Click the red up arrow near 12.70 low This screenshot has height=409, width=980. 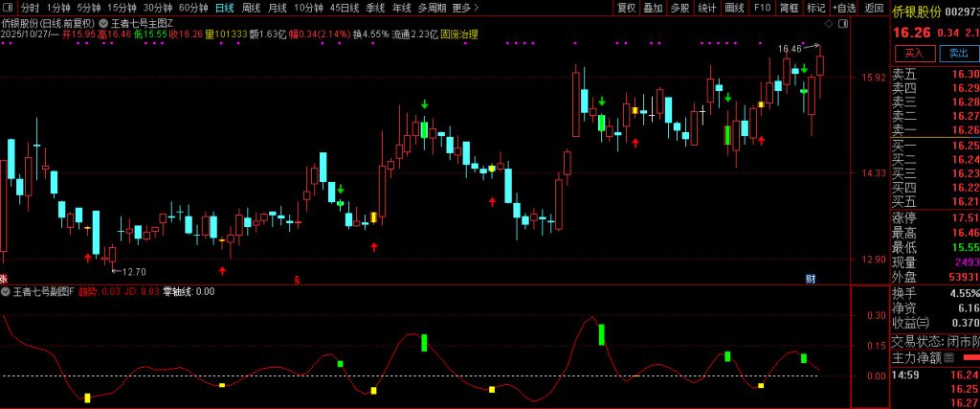(88, 258)
